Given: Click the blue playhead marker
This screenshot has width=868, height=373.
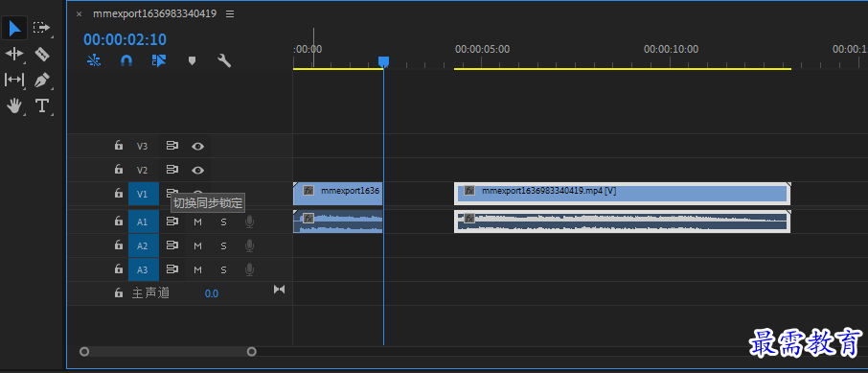Looking at the screenshot, I should click(383, 61).
